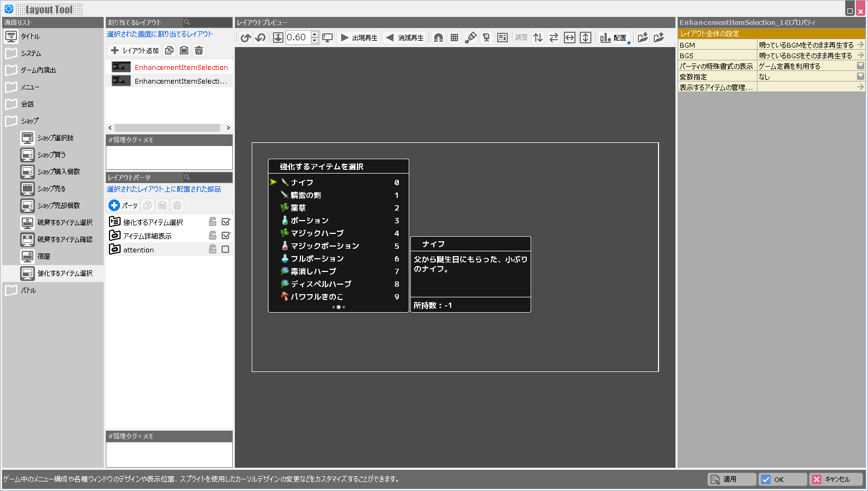Delete layout using the trash icon

[x=199, y=50]
